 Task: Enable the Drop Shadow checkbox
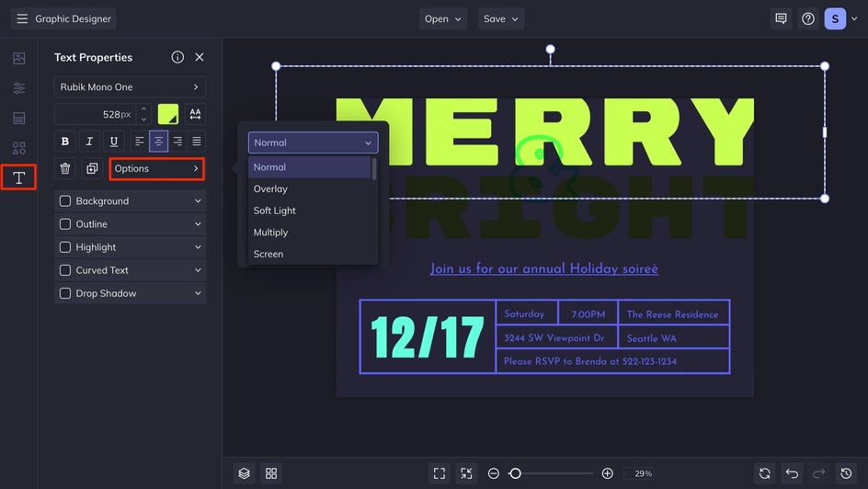point(64,293)
